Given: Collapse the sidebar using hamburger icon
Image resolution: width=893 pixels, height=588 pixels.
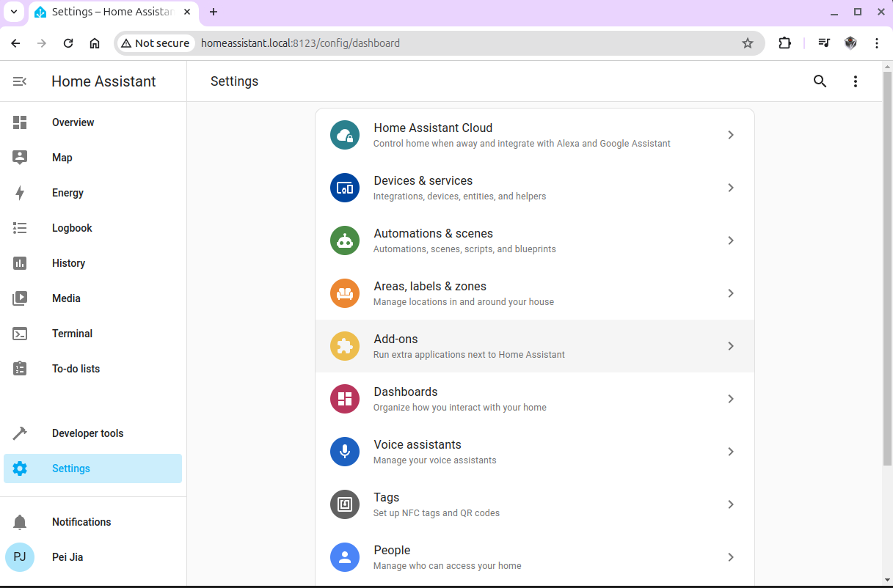Looking at the screenshot, I should coord(20,81).
